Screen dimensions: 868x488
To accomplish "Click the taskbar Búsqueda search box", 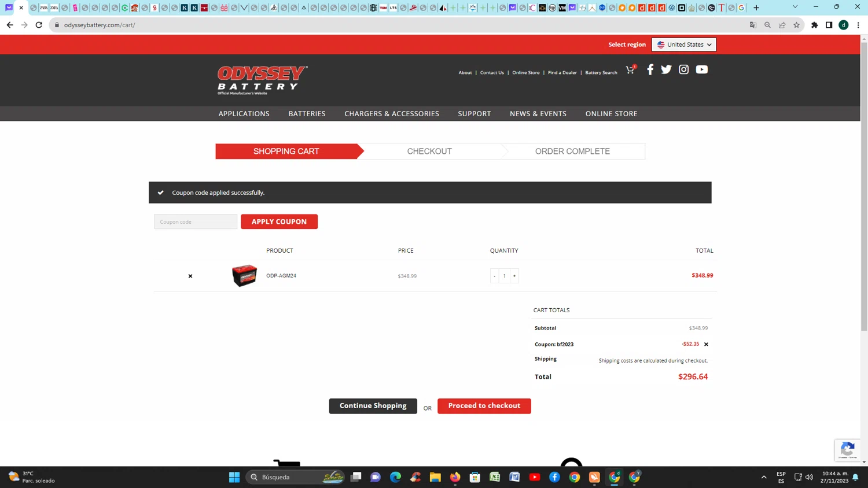I will click(x=296, y=477).
